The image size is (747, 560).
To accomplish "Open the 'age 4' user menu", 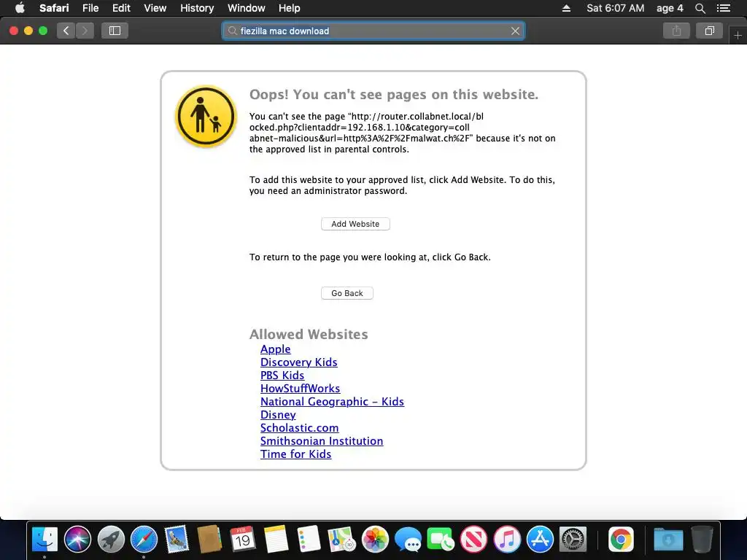I will point(670,8).
